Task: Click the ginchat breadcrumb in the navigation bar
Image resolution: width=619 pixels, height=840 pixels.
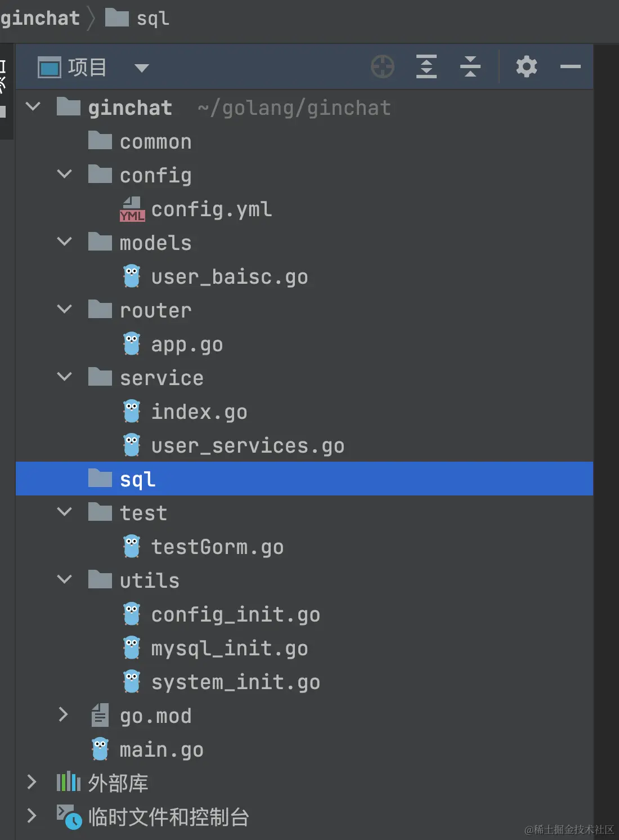Action: (x=41, y=18)
